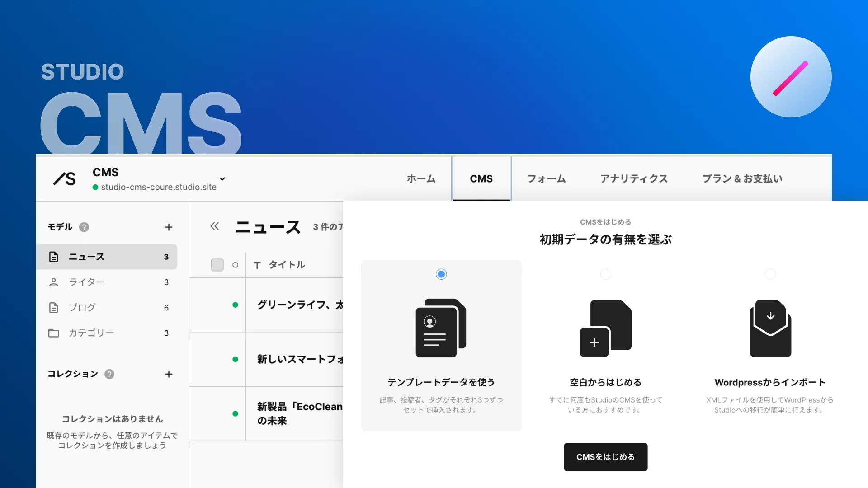
Task: Select the テンプレートデータを使う radio button
Action: click(x=441, y=274)
